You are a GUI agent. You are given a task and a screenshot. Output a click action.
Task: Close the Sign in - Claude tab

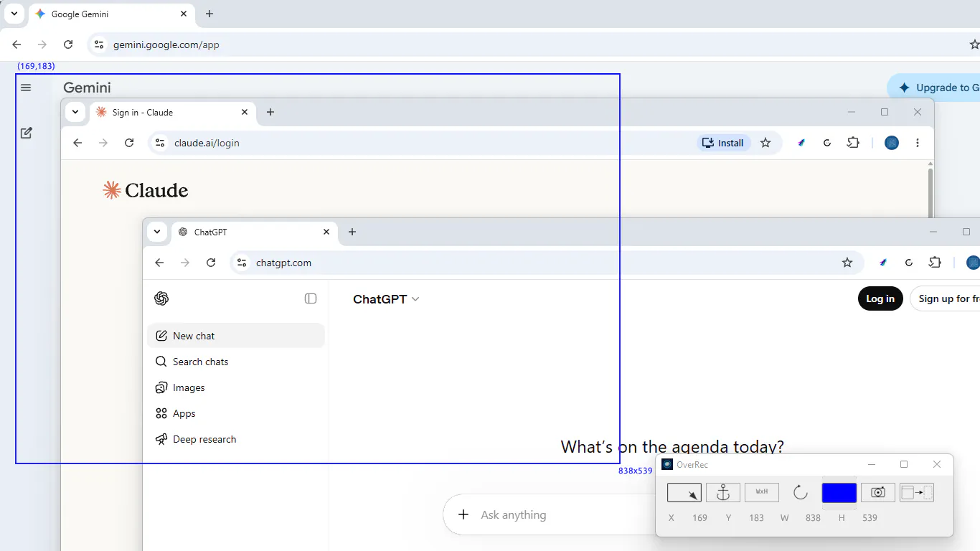point(245,112)
